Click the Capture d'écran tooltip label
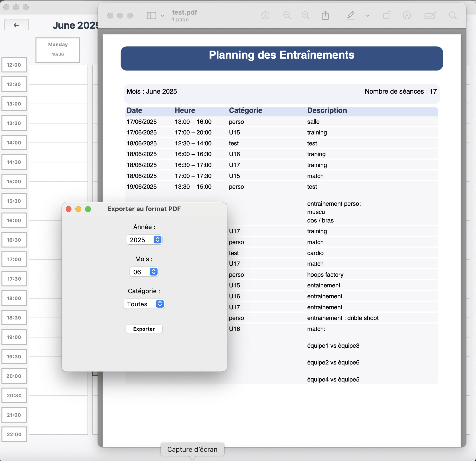Image resolution: width=476 pixels, height=461 pixels. pyautogui.click(x=192, y=449)
